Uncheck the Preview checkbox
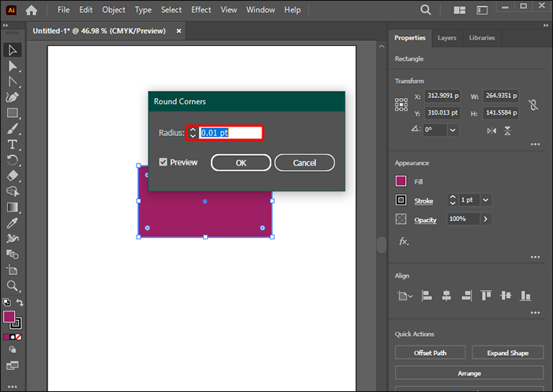Image resolution: width=553 pixels, height=392 pixels. click(x=163, y=162)
